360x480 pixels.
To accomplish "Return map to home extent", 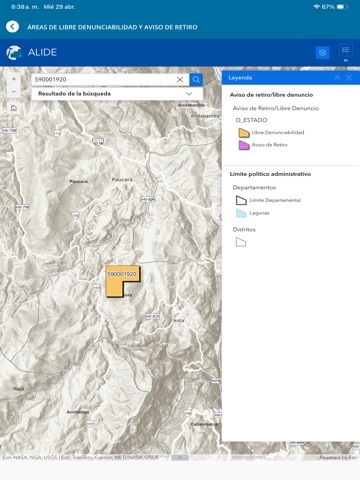I will [14, 108].
